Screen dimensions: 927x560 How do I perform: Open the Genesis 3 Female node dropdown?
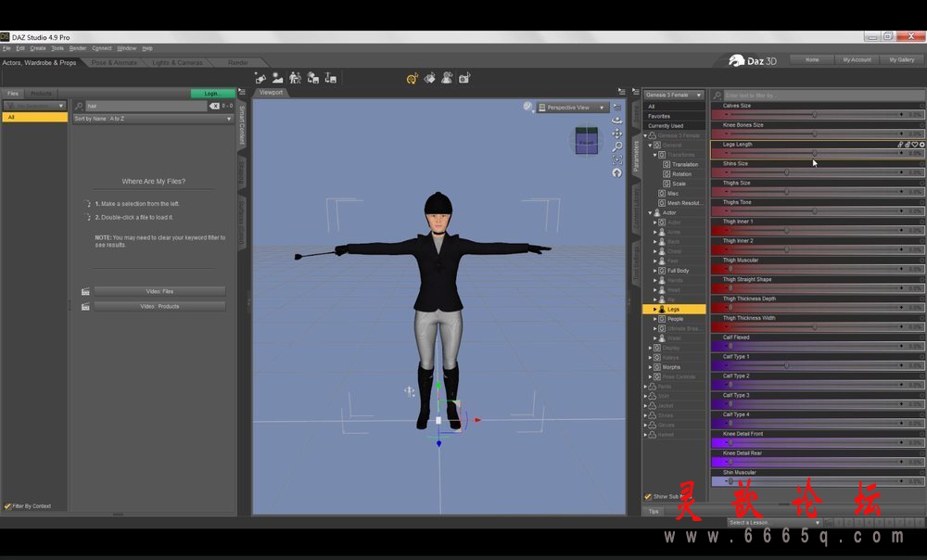point(673,95)
